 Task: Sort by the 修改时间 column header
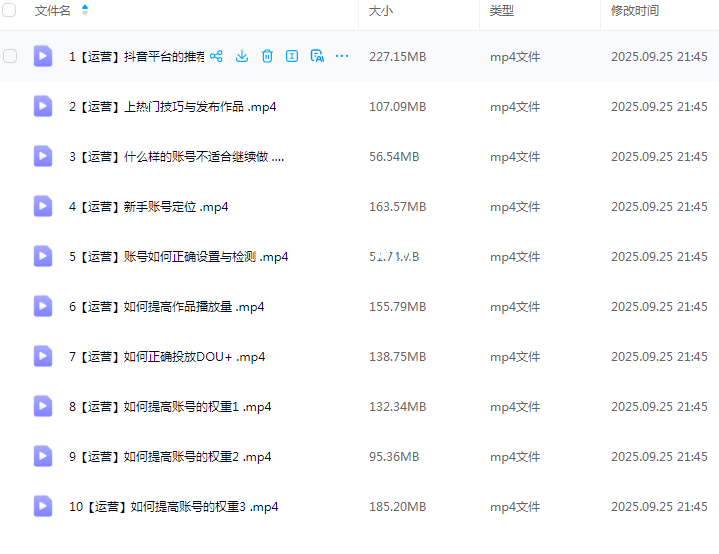coord(635,10)
